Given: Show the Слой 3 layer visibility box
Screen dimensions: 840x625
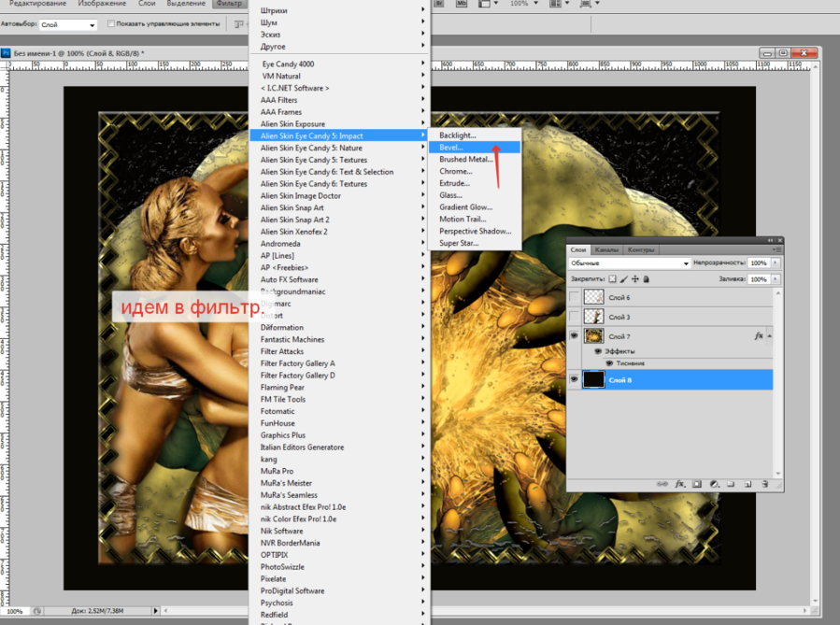Looking at the screenshot, I should point(575,317).
